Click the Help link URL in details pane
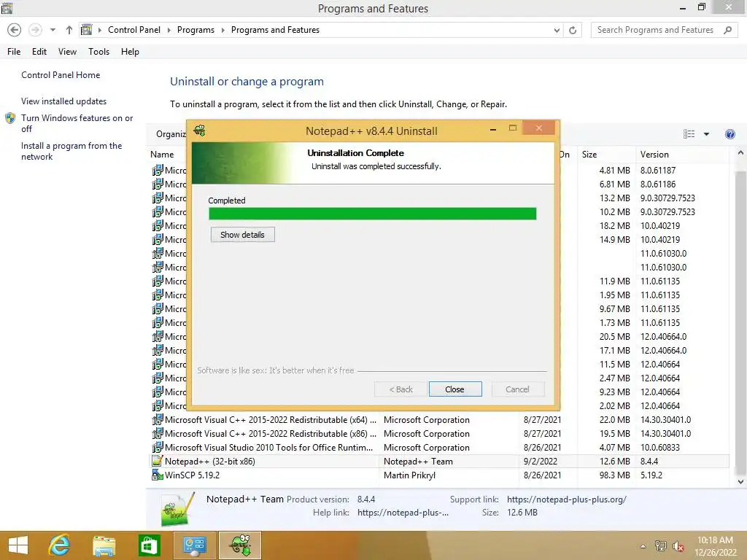The image size is (747, 560). 403,513
